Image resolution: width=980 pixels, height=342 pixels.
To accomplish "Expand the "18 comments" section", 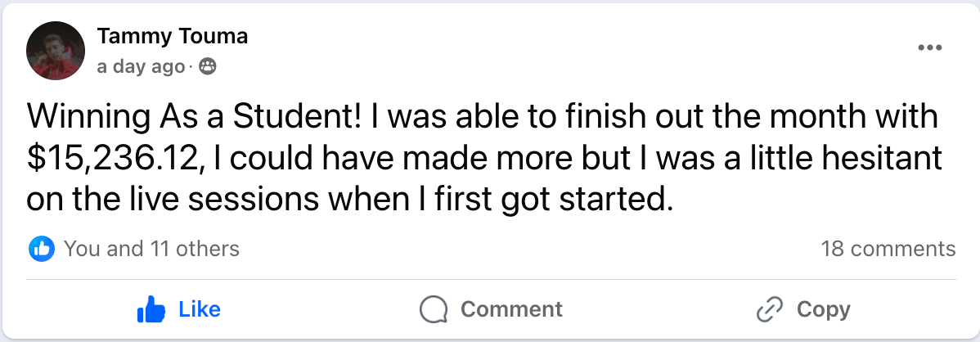I will (888, 249).
